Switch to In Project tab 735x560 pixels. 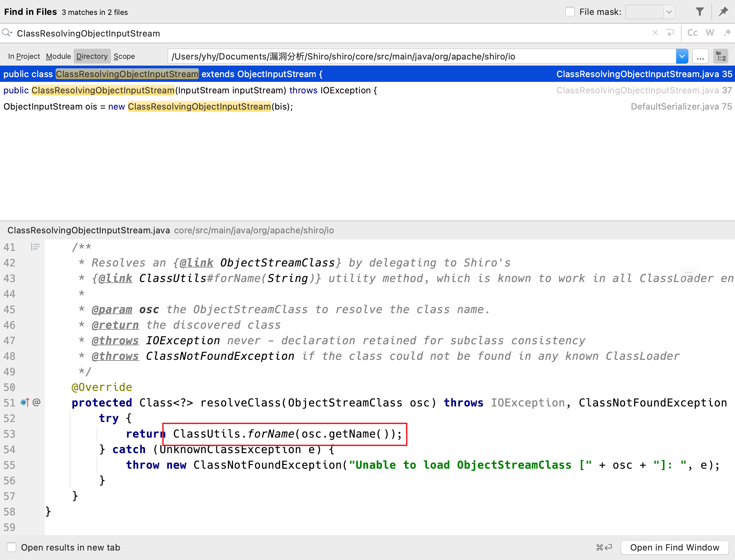24,56
